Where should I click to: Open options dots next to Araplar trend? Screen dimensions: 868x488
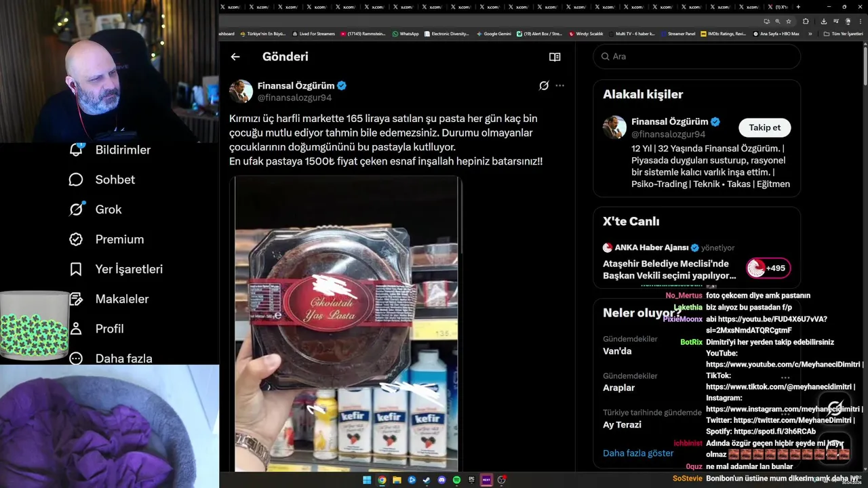785,378
